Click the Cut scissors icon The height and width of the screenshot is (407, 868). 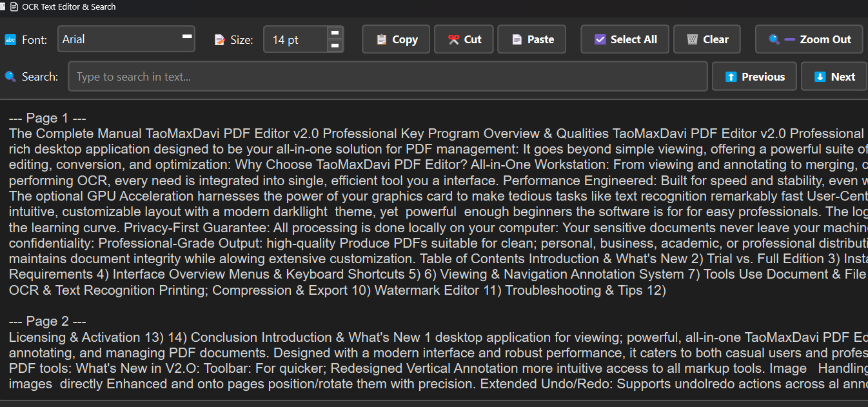[x=453, y=39]
